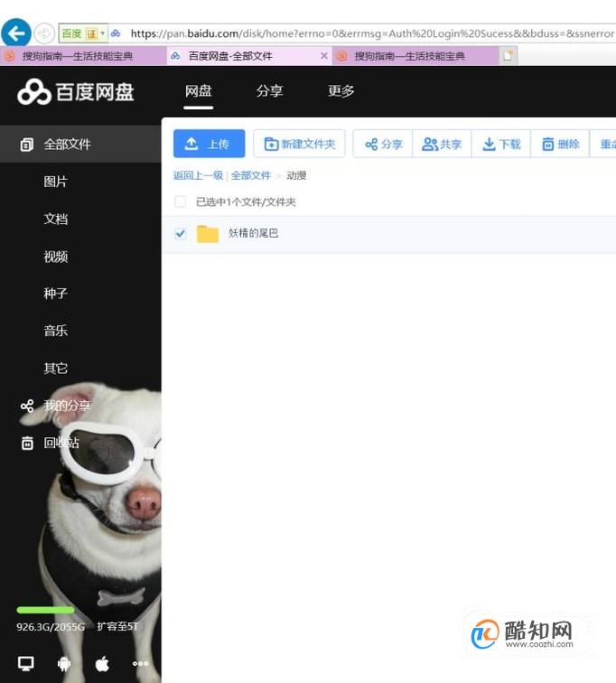Open 回收站 in the sidebar
616x683 pixels.
[x=61, y=443]
